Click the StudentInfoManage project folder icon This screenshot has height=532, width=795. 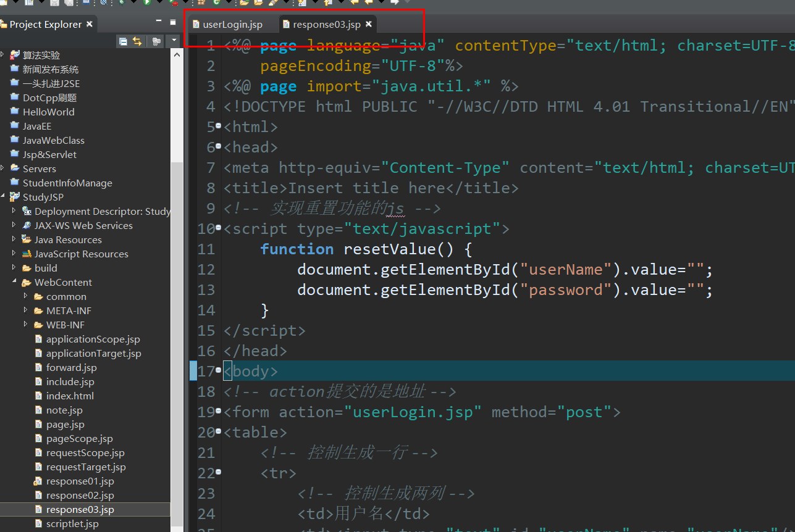coord(15,183)
